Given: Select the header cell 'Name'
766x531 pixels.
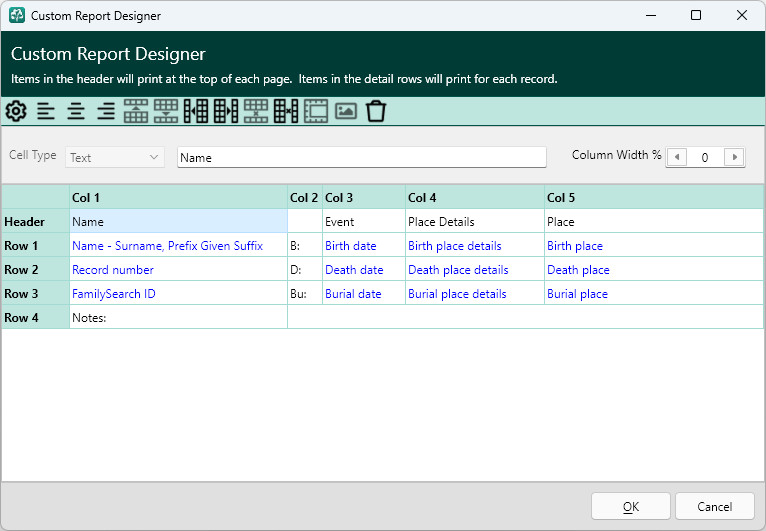Looking at the screenshot, I should [x=178, y=221].
